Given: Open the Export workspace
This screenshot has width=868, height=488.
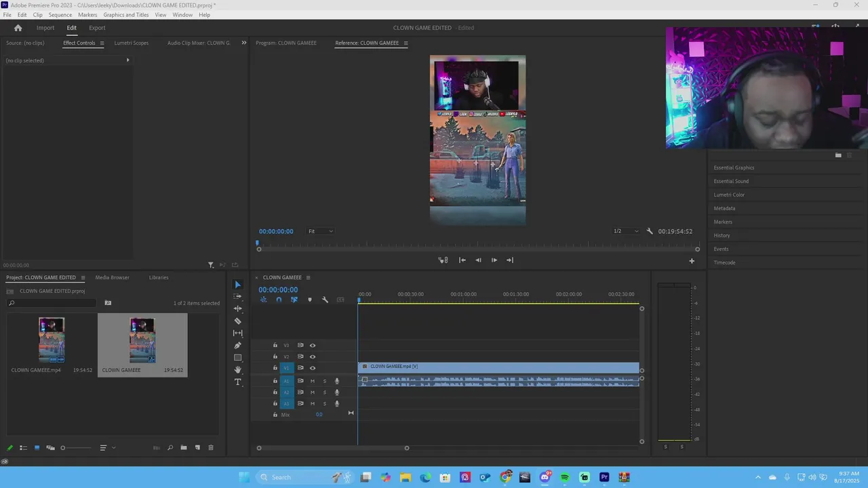Looking at the screenshot, I should pos(97,28).
